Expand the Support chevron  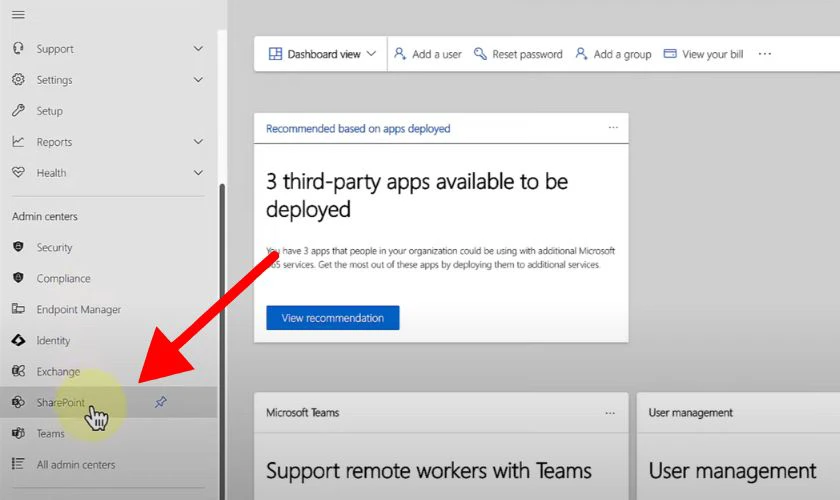[x=198, y=48]
